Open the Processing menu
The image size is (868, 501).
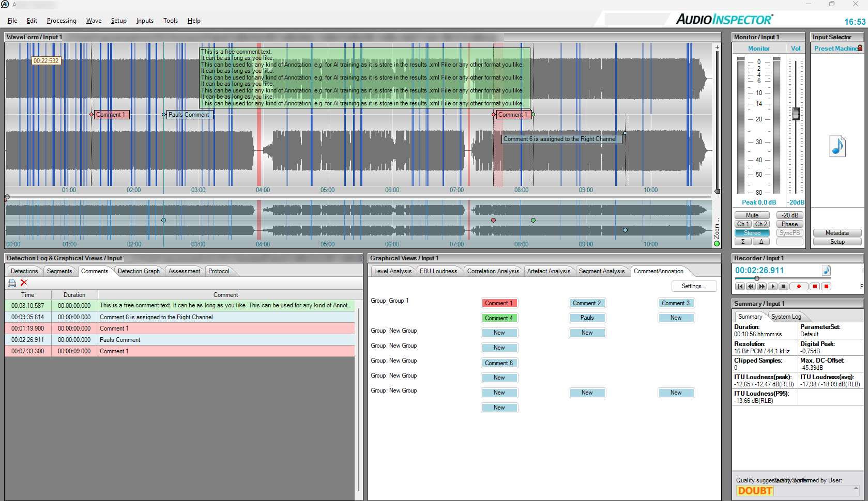pos(62,21)
